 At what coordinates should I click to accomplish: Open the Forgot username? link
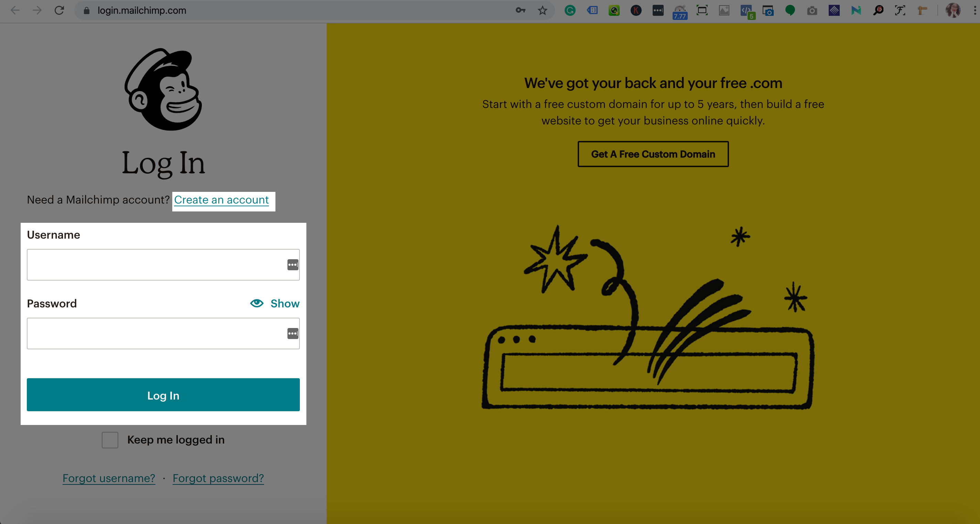point(109,478)
